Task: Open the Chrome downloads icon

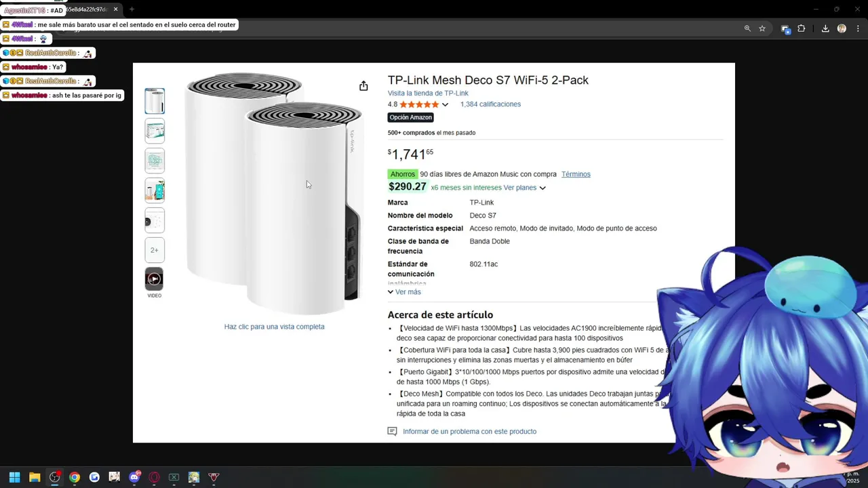Action: click(825, 28)
